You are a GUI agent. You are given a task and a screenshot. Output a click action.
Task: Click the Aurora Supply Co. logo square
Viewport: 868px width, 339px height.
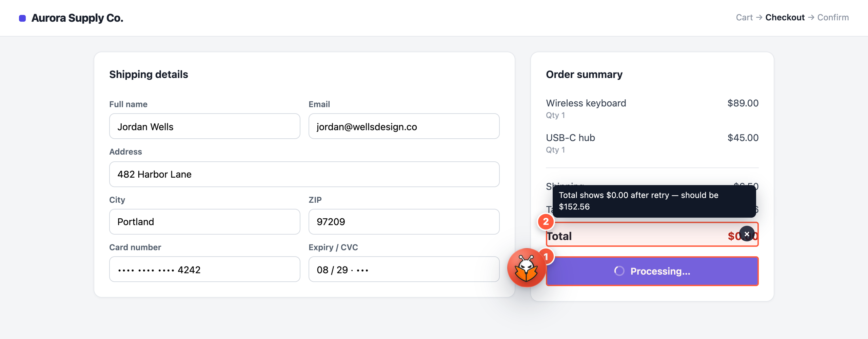click(x=22, y=18)
